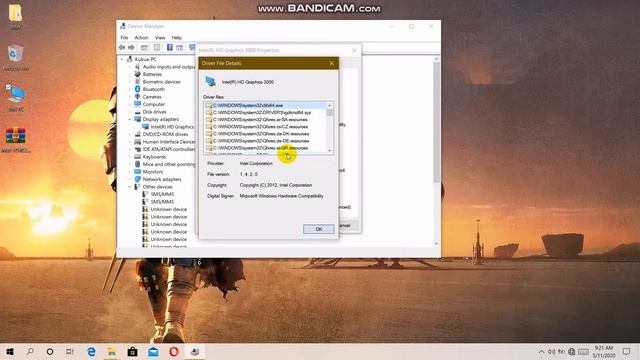
Task: Toggle the console tree toolbar icon
Action: [x=144, y=48]
